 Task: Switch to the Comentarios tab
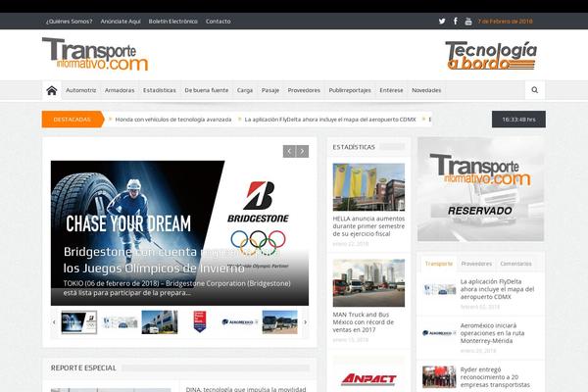tap(516, 264)
